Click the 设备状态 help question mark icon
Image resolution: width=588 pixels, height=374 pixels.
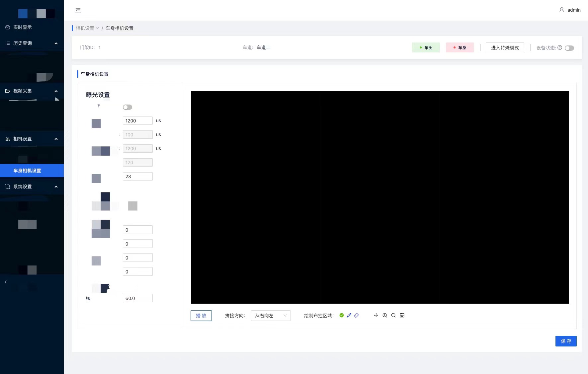click(x=560, y=47)
